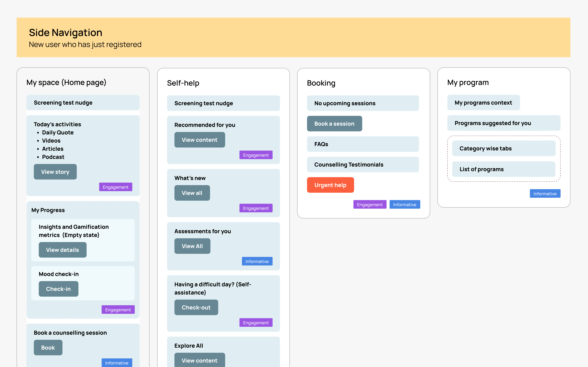Open View all under What's new
588x367 pixels.
click(192, 193)
